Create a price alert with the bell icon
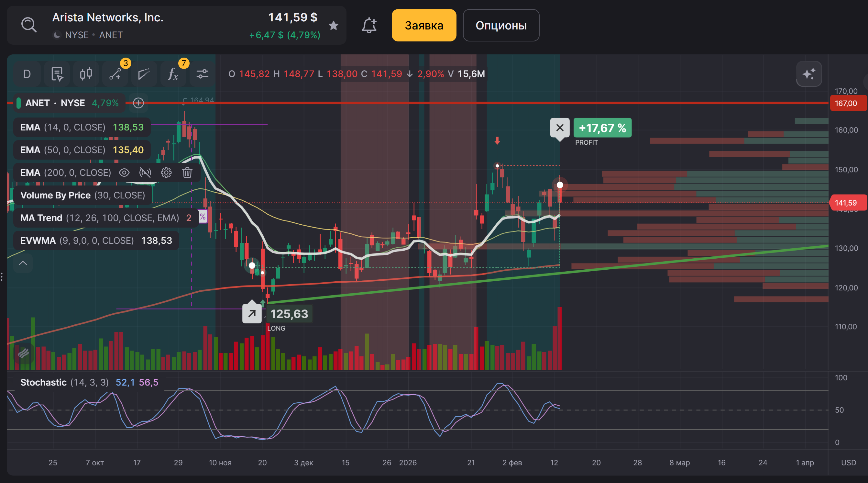The width and height of the screenshot is (868, 483). tap(369, 25)
